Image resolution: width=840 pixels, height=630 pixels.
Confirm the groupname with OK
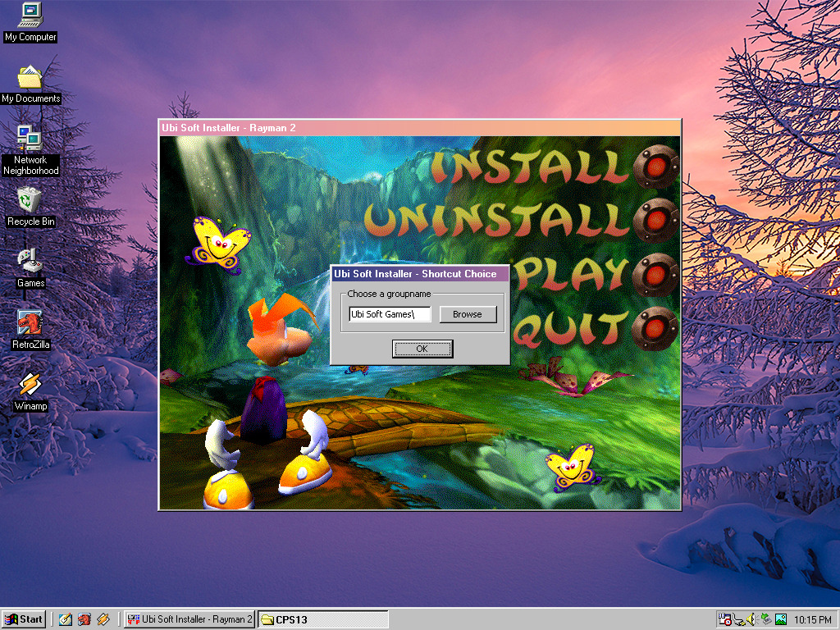click(x=422, y=349)
